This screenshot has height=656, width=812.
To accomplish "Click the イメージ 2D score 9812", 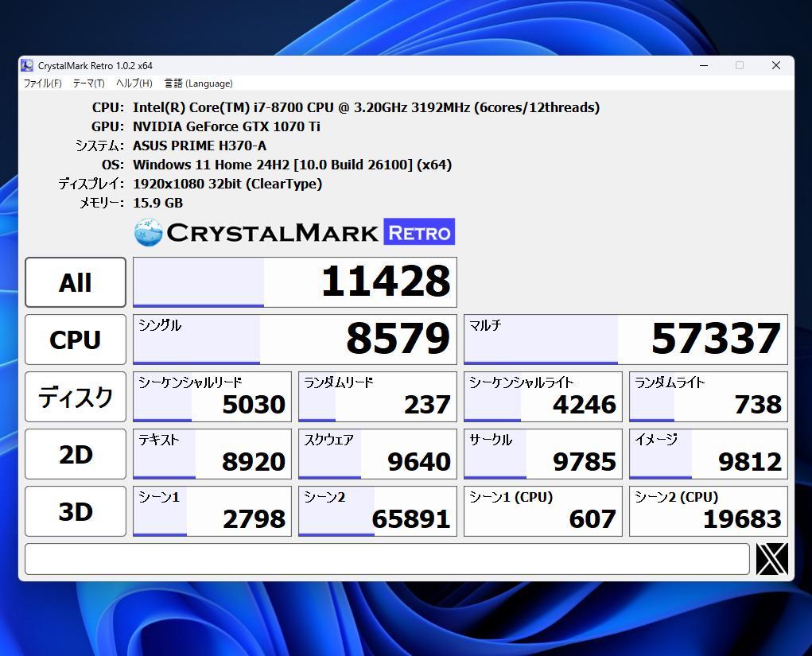I will (x=709, y=454).
